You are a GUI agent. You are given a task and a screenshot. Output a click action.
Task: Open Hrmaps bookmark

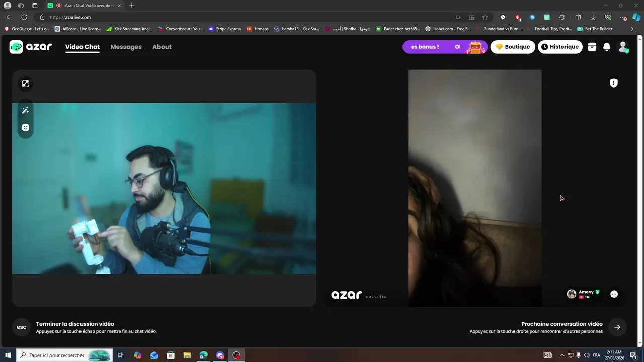tap(258, 29)
